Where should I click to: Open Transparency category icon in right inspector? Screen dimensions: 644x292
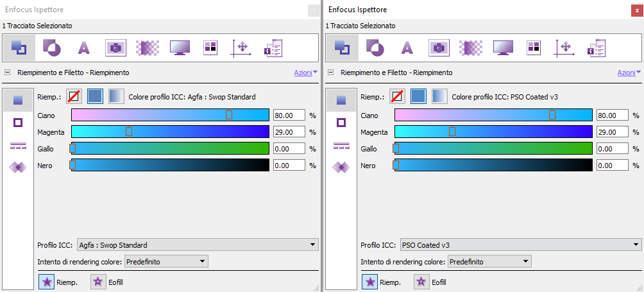pyautogui.click(x=375, y=47)
